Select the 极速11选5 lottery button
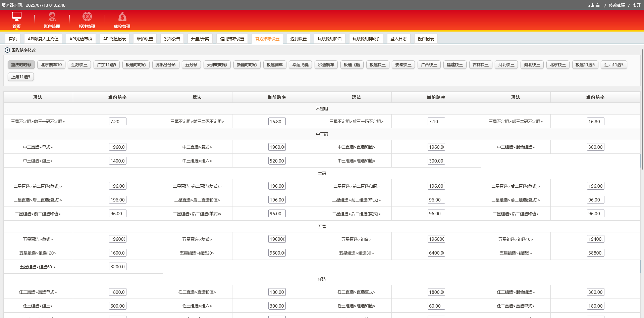 click(585, 64)
